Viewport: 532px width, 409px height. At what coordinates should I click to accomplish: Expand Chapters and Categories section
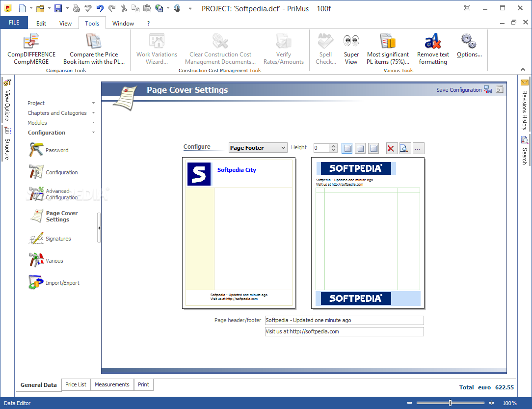[93, 113]
